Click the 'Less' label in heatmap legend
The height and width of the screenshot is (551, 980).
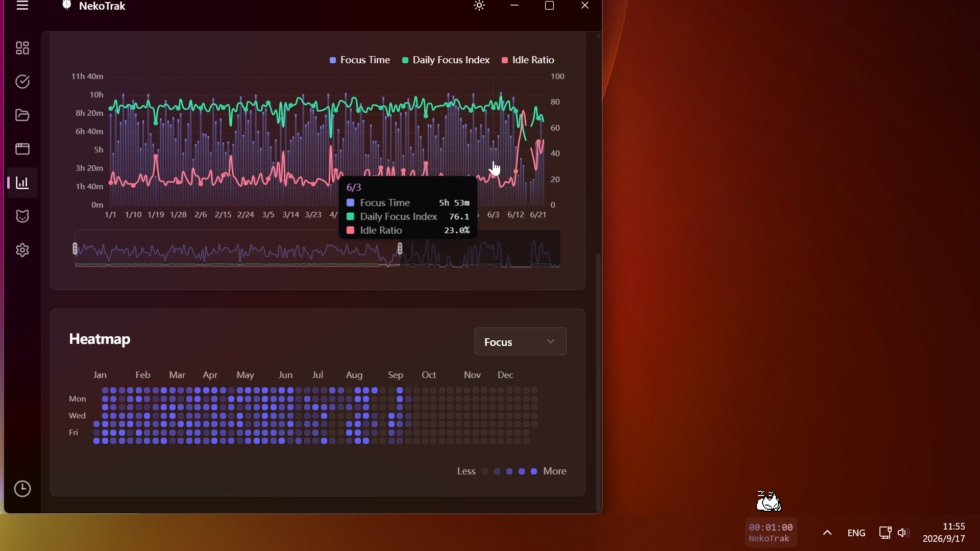[466, 471]
